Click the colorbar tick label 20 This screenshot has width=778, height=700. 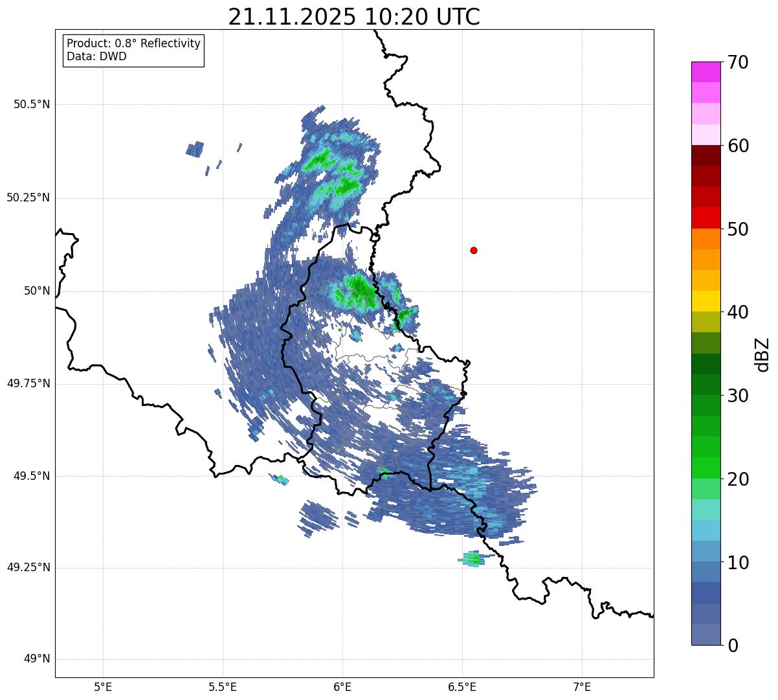pos(738,479)
